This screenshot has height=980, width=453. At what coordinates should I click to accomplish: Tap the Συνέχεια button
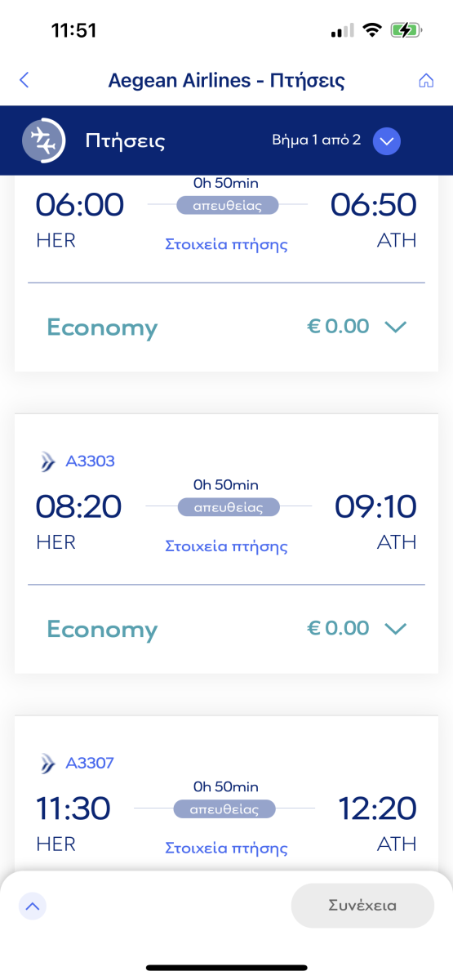click(x=362, y=905)
